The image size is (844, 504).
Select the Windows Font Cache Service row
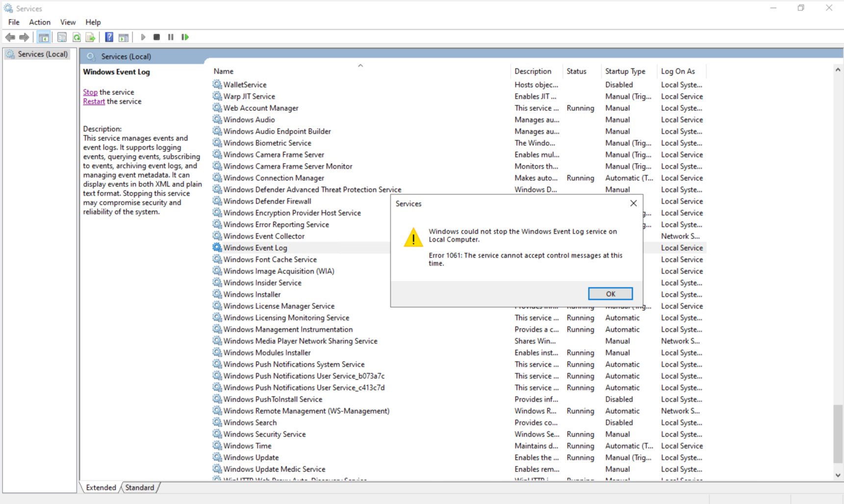pyautogui.click(x=301, y=259)
